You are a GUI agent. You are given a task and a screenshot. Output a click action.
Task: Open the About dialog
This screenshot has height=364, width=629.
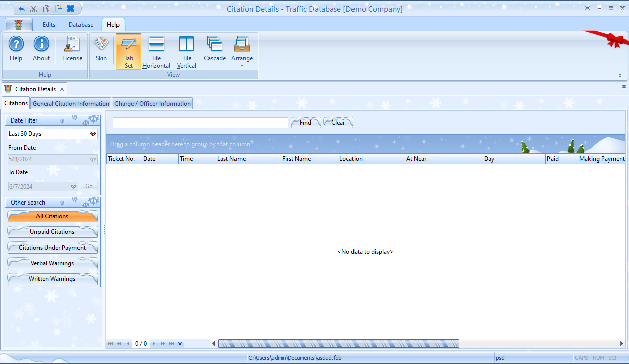(x=42, y=49)
